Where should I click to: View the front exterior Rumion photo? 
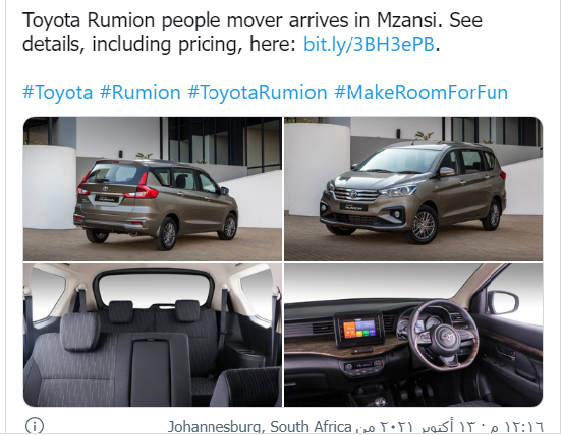click(x=413, y=189)
